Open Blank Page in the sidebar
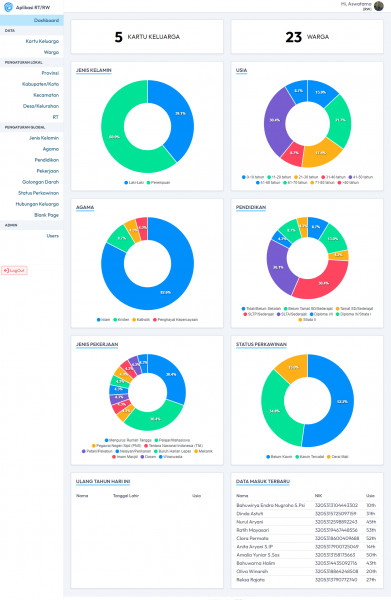Screen dimensions: 391x600 coord(47,215)
